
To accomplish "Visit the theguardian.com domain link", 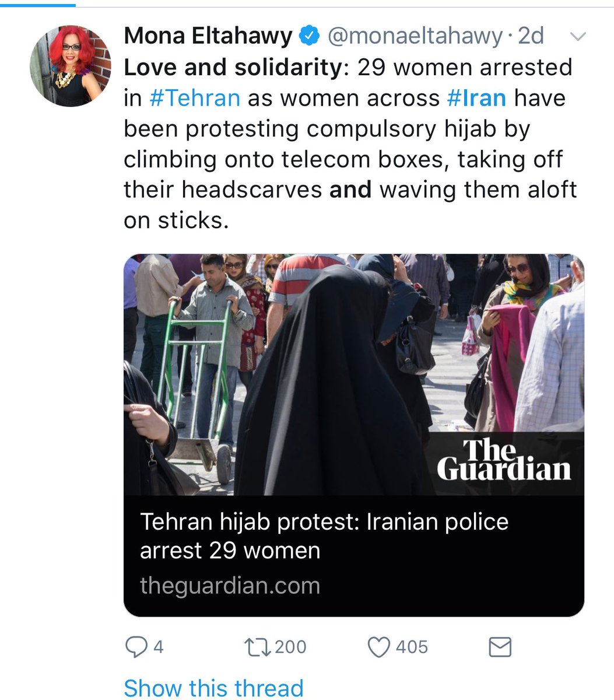I will pos(230,585).
